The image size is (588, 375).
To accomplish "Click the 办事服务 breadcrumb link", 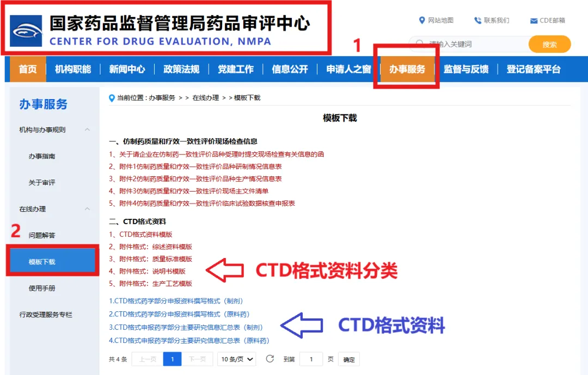I will 162,98.
